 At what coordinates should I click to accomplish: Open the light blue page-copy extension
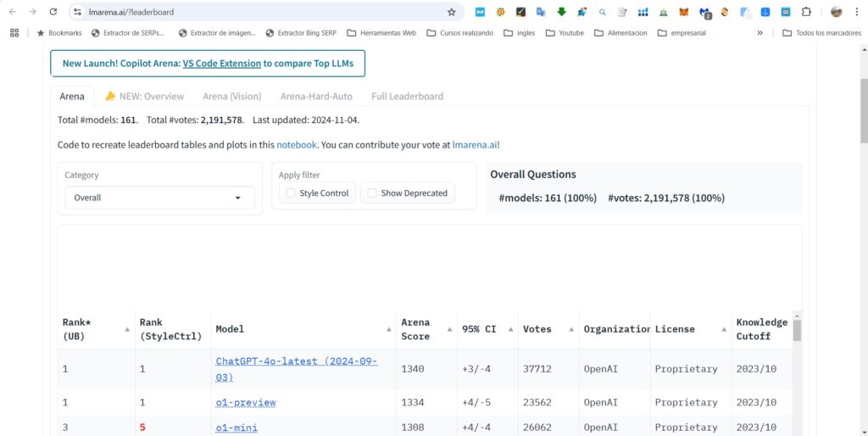(x=745, y=12)
